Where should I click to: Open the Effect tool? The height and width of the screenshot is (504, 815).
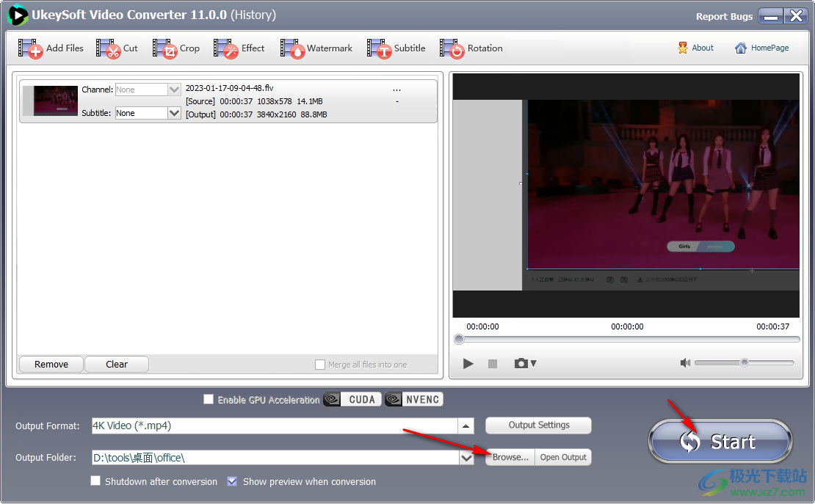(239, 48)
